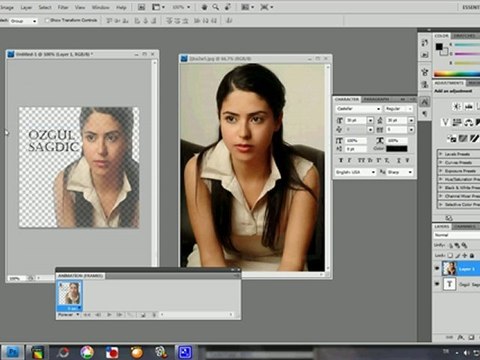Enable the Show Transform Controls checkbox
480x360 pixels.
[x=47, y=20]
